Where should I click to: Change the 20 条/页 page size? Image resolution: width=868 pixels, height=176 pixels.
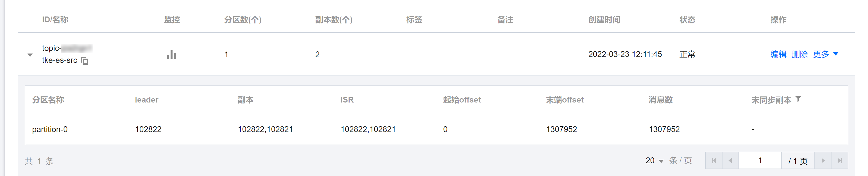pyautogui.click(x=654, y=161)
